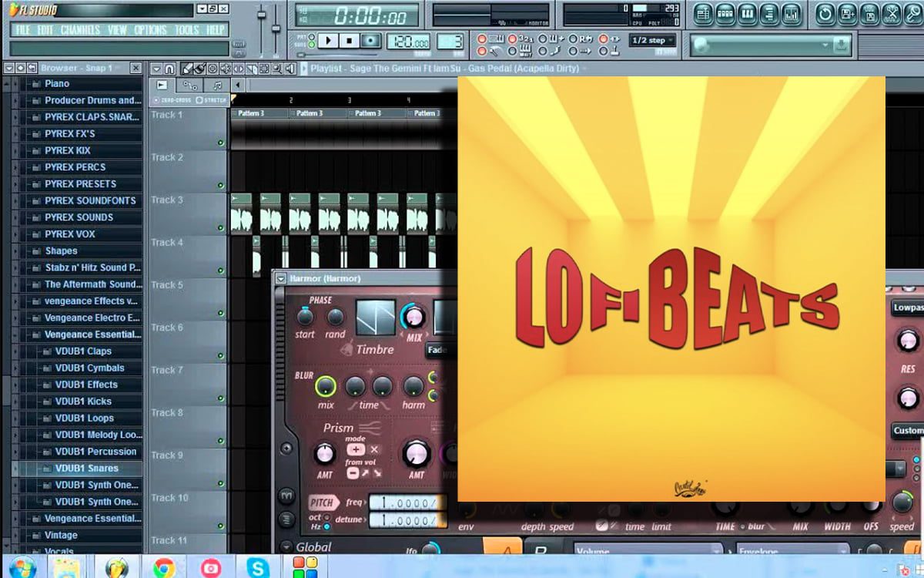
Task: Open the EDIT menu
Action: point(45,30)
